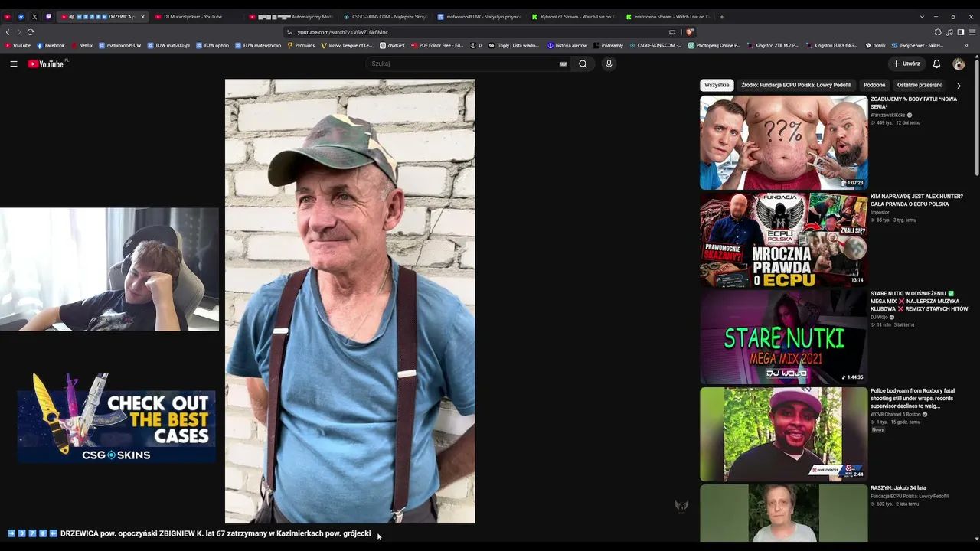Screen dimensions: 980x551
Task: Open the browser media control music icon
Action: (949, 32)
